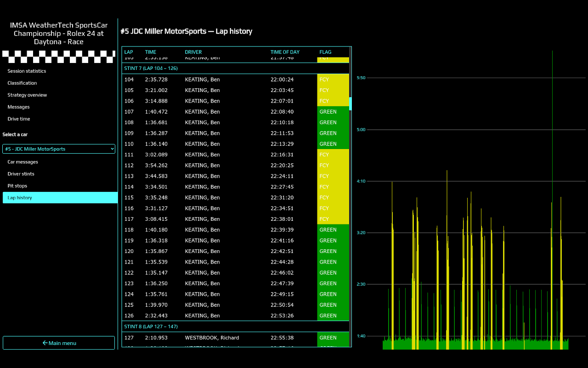Click time of day 22:10:18
Image resolution: width=588 pixels, height=368 pixels.
[282, 122]
